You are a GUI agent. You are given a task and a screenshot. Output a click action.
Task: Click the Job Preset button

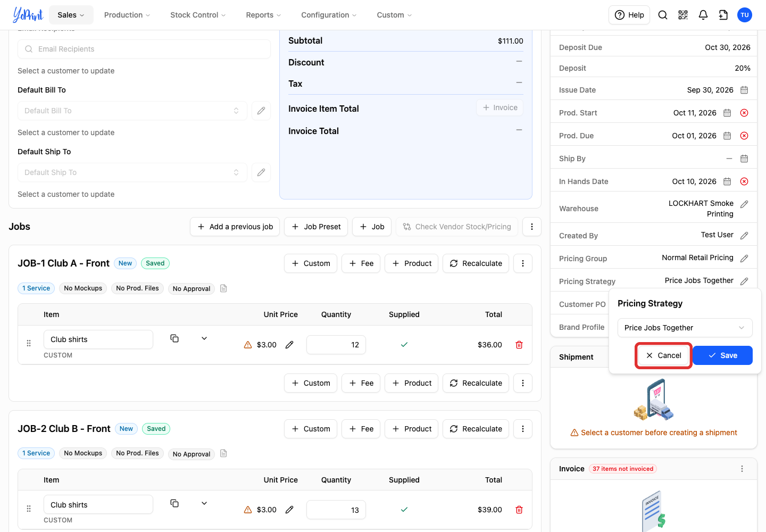pyautogui.click(x=316, y=227)
